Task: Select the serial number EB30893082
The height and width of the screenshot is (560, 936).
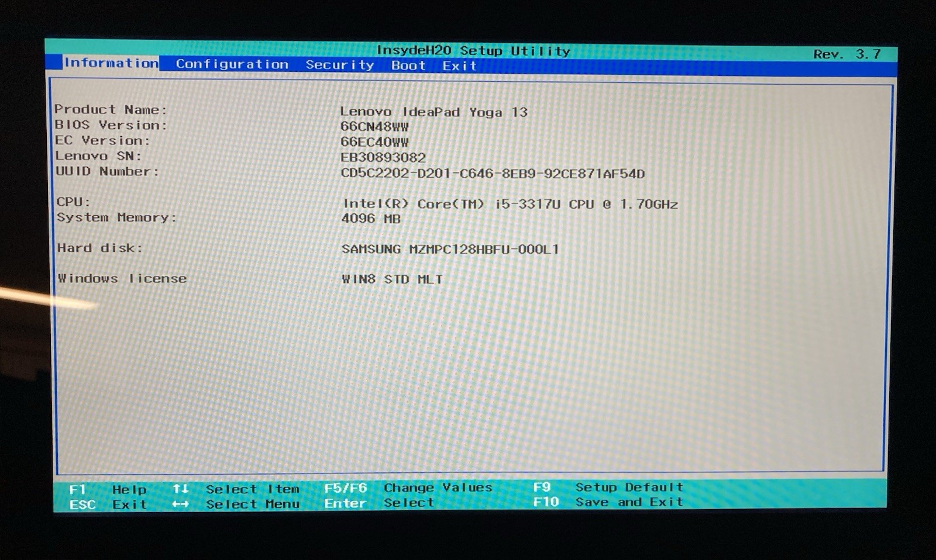Action: coord(383,158)
